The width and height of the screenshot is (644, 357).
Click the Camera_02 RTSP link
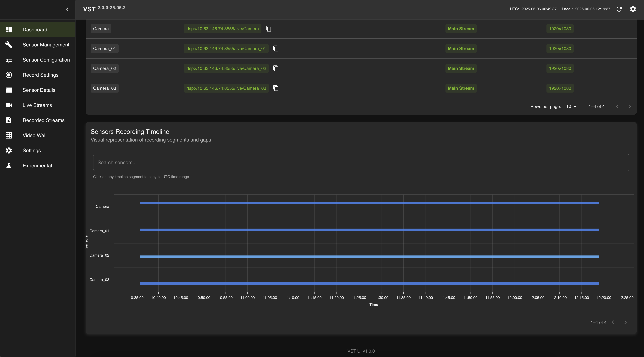point(226,68)
